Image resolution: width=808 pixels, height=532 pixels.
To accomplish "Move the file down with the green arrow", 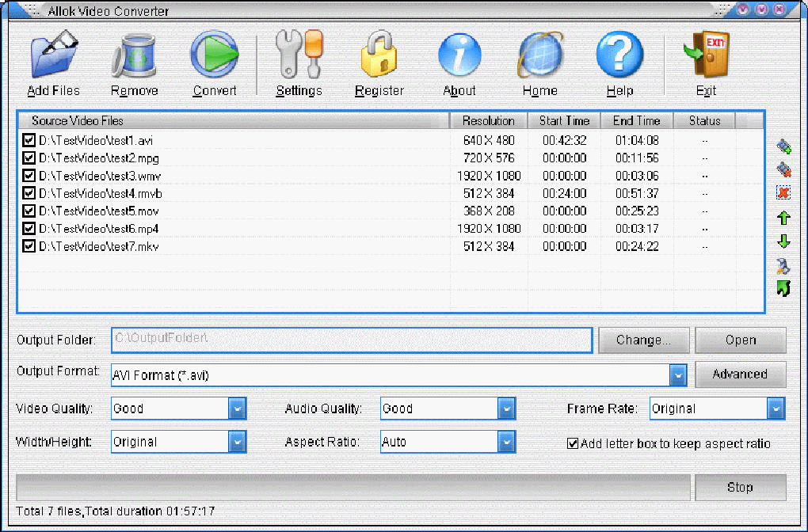I will point(783,241).
